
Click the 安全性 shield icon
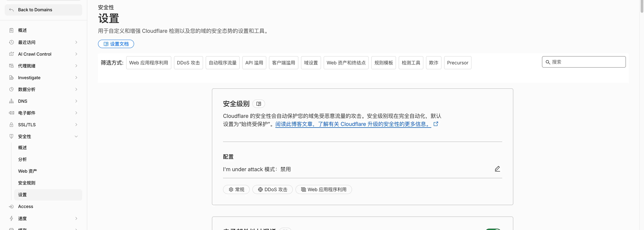[x=11, y=136]
